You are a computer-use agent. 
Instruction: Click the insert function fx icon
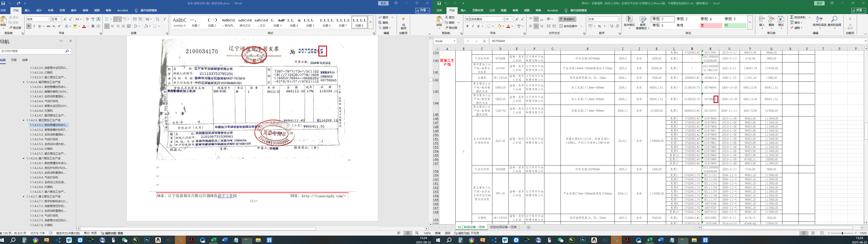tap(484, 41)
